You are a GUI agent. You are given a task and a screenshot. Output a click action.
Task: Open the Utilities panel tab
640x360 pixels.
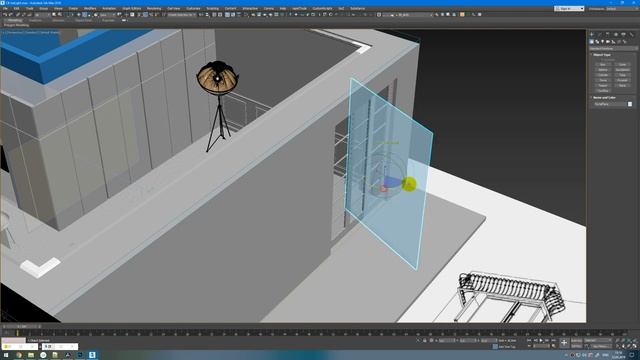tap(631, 34)
